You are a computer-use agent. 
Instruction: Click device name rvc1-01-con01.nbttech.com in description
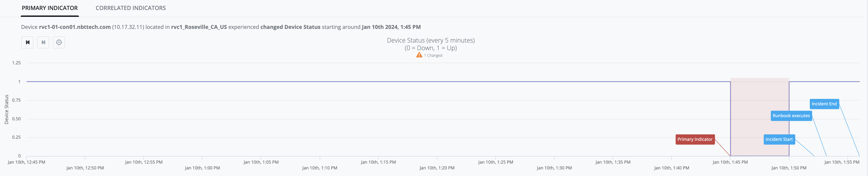coord(75,27)
